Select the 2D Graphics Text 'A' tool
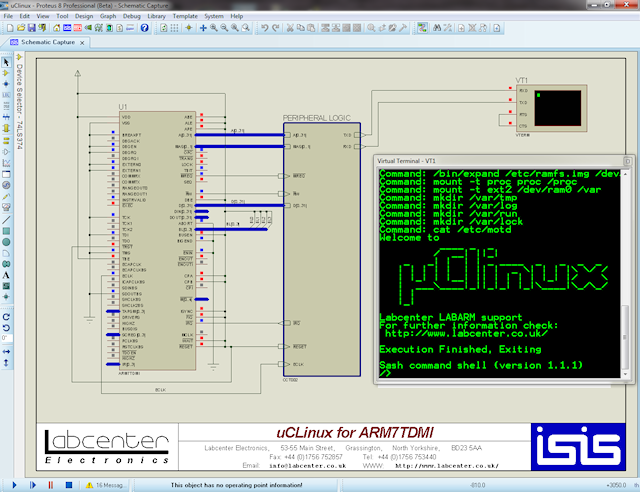 [x=6, y=275]
